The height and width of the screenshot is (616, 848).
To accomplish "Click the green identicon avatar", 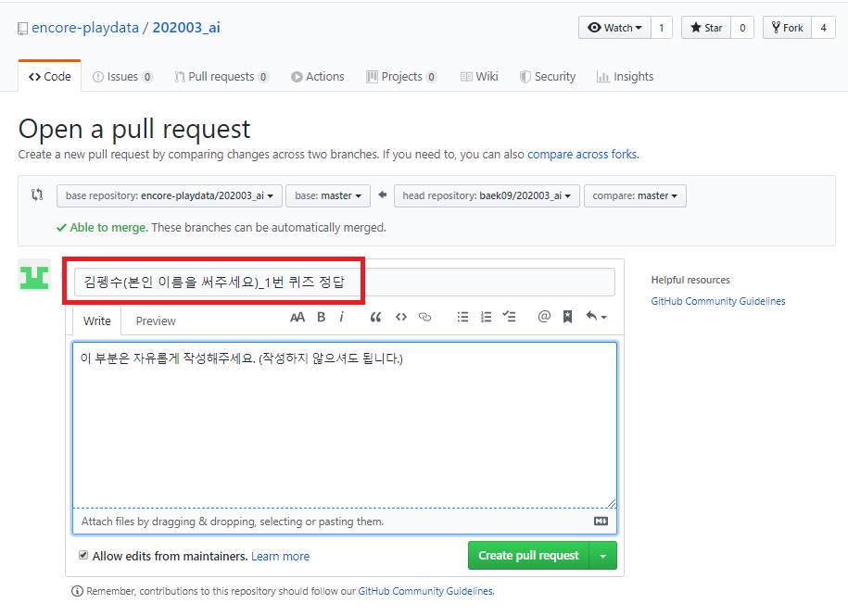I will pyautogui.click(x=34, y=275).
